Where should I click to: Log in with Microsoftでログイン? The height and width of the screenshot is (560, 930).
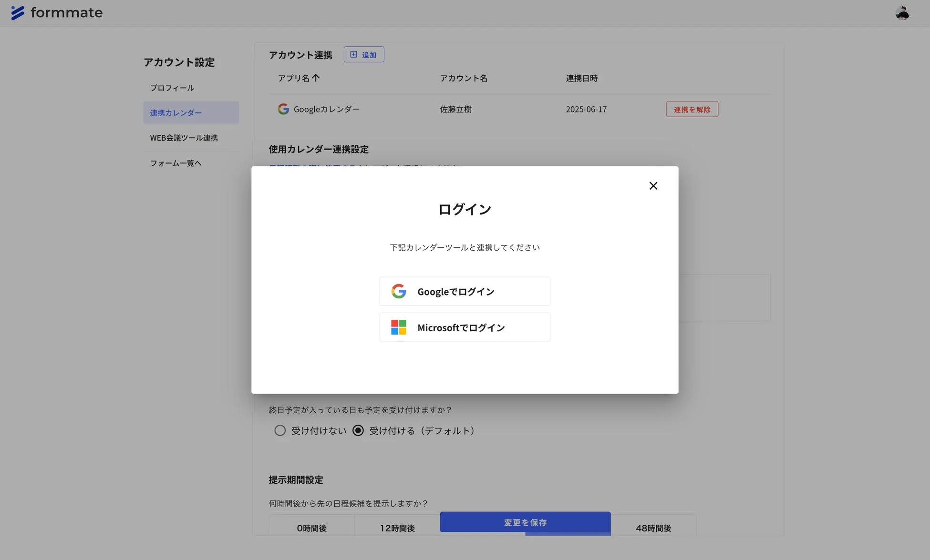465,327
